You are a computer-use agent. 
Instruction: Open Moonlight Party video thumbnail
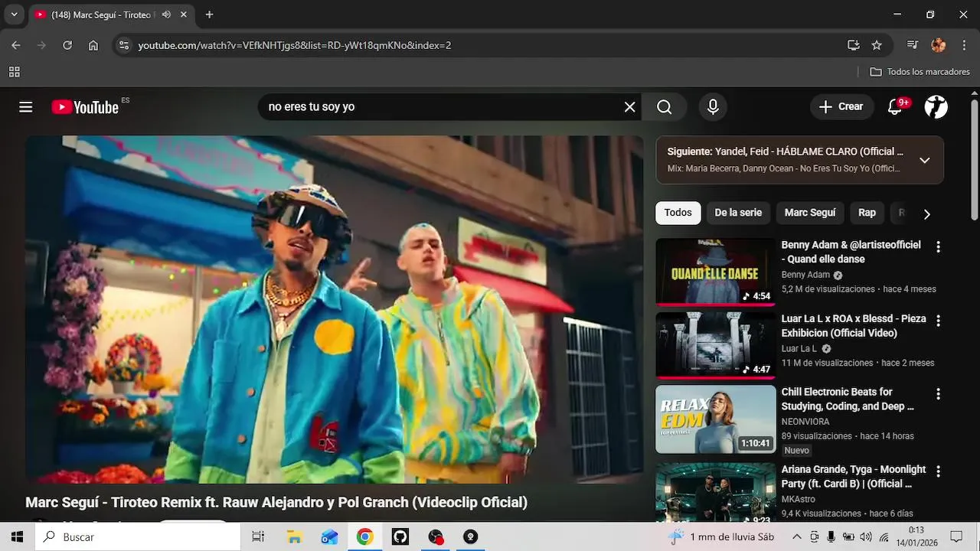pos(715,493)
